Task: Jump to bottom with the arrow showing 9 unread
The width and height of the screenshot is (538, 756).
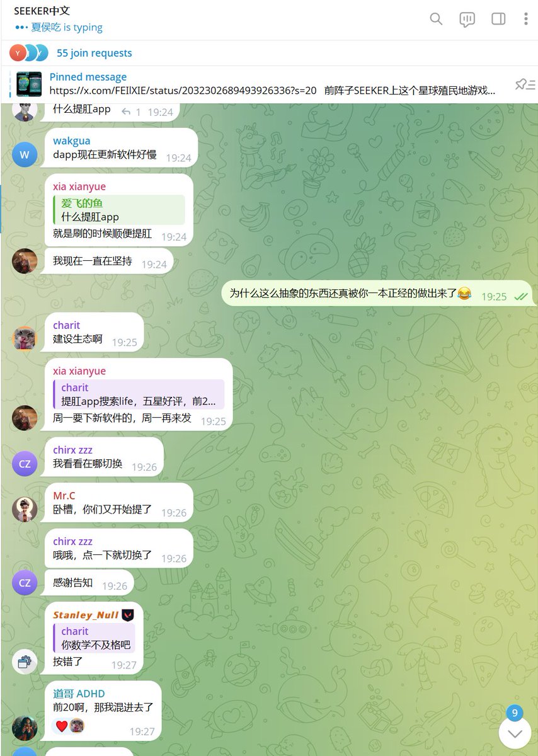Action: [x=515, y=733]
